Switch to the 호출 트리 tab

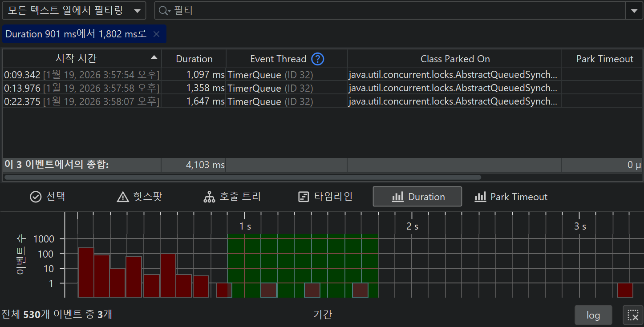(x=232, y=197)
